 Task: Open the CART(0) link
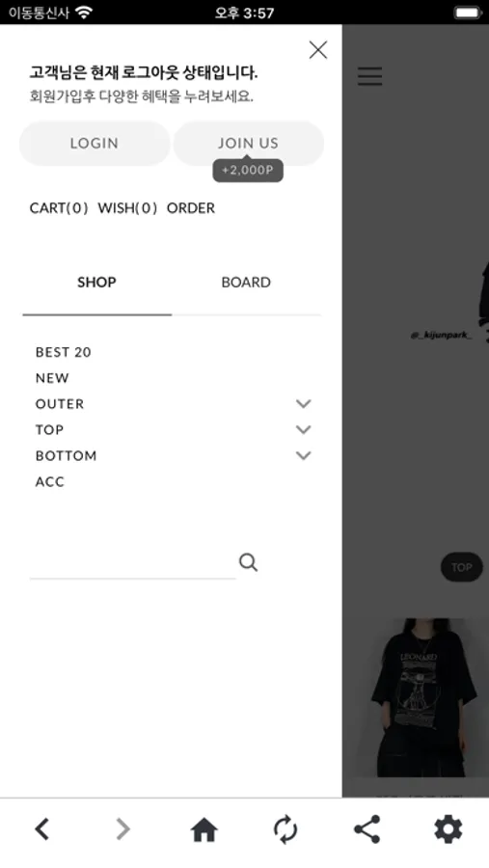pos(59,208)
